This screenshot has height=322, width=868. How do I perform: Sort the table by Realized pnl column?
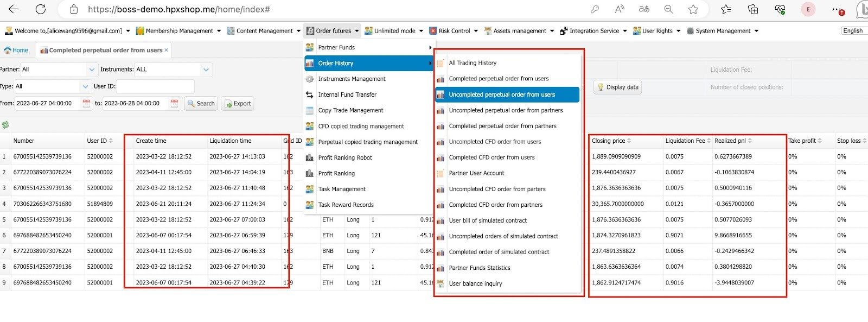(750, 141)
